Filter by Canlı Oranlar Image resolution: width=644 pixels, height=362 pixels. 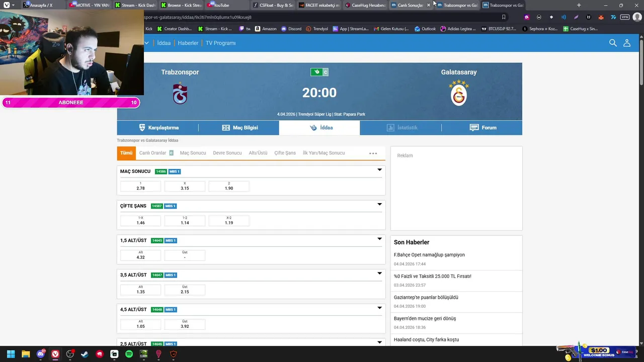(x=156, y=153)
